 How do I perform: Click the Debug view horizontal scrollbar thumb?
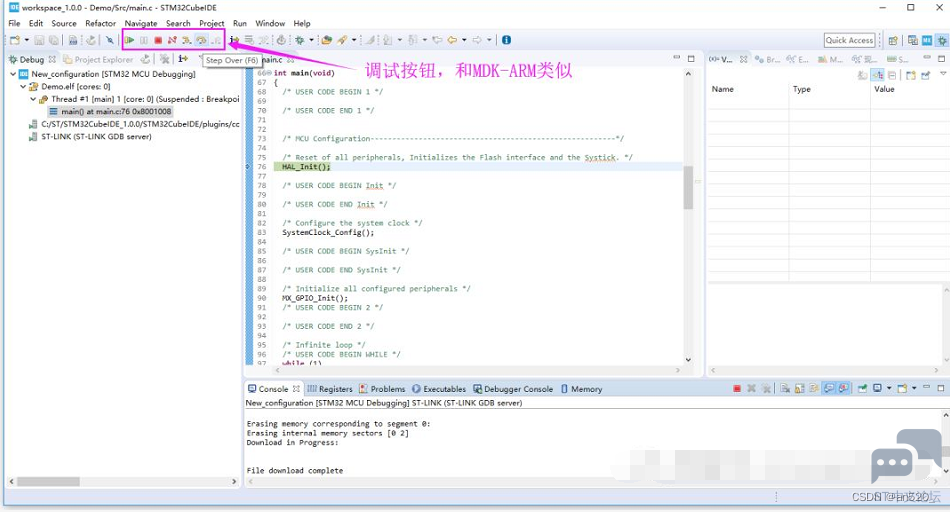pos(48,481)
